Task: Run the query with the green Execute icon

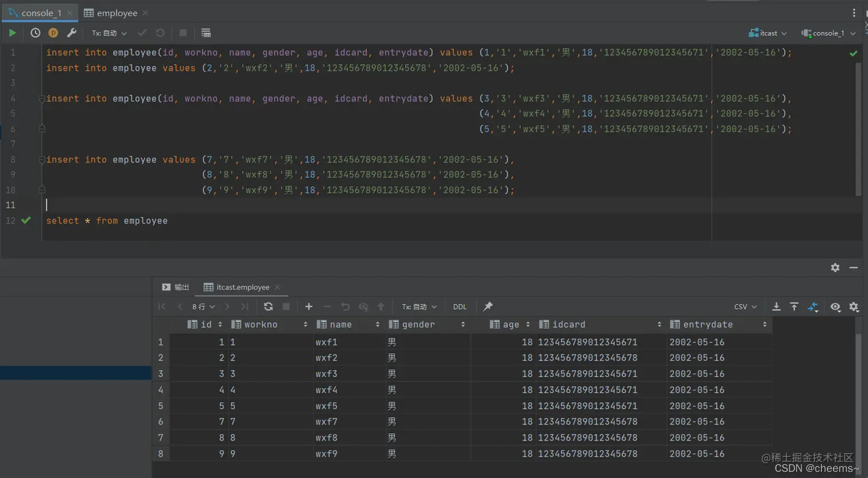Action: (12, 33)
